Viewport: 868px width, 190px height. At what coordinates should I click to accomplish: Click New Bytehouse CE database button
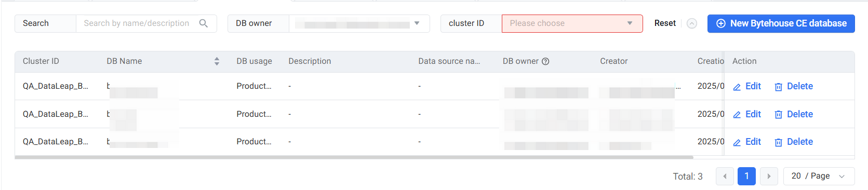(781, 23)
